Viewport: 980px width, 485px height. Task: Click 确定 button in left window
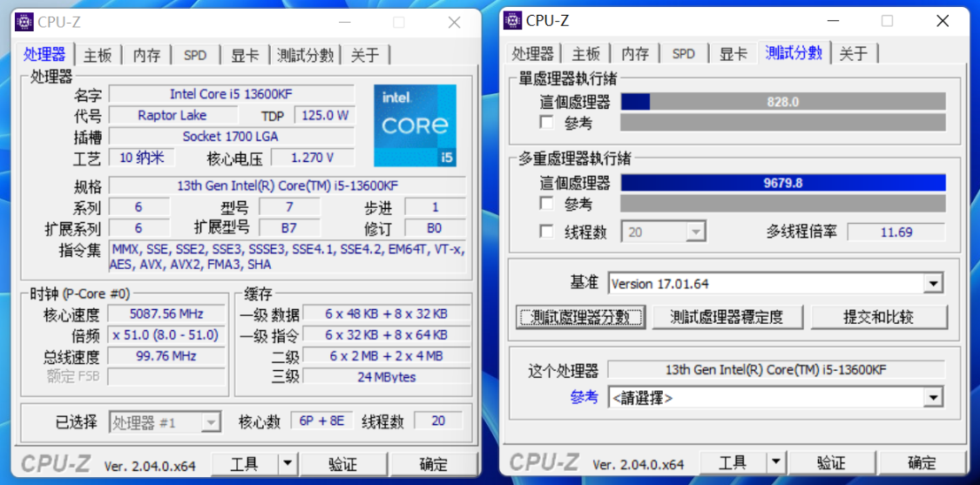[434, 464]
